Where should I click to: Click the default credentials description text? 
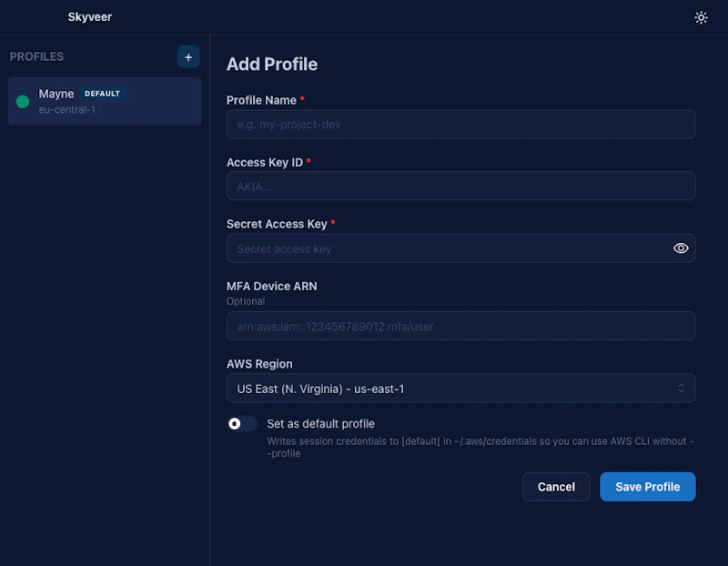tap(480, 447)
